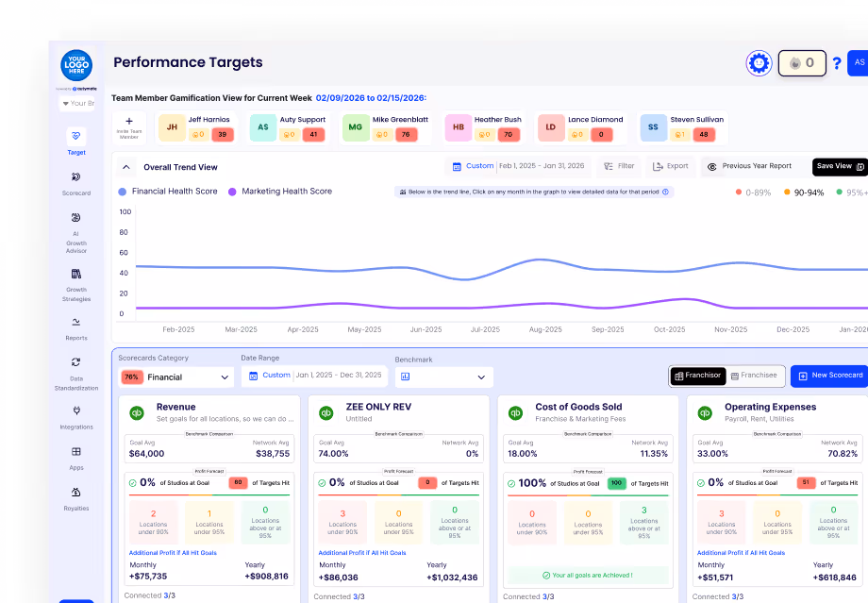Open Apps in the sidebar

(x=76, y=459)
